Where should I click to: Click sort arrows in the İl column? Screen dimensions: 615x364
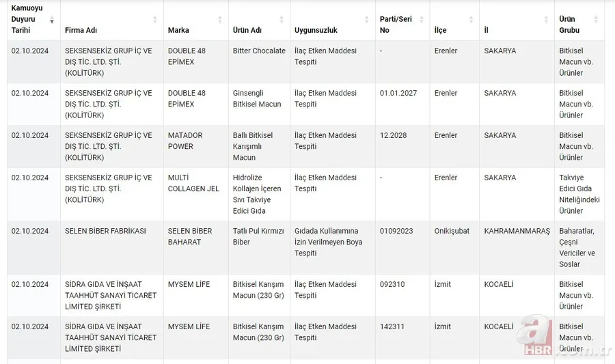point(546,20)
